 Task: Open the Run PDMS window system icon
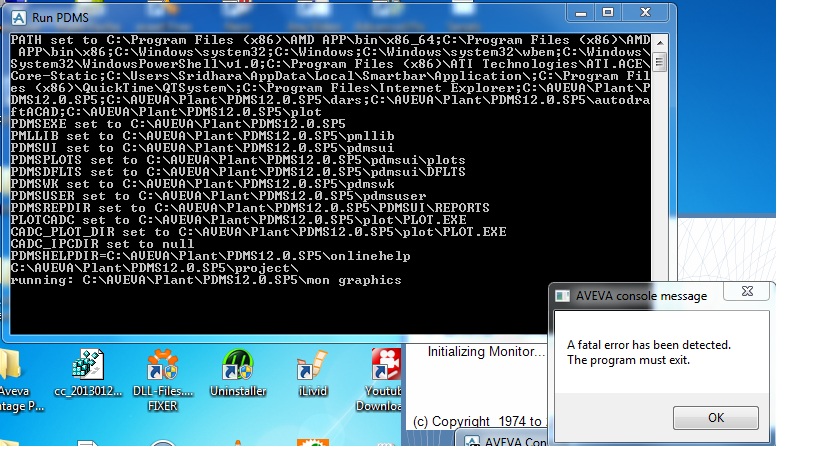tap(19, 18)
